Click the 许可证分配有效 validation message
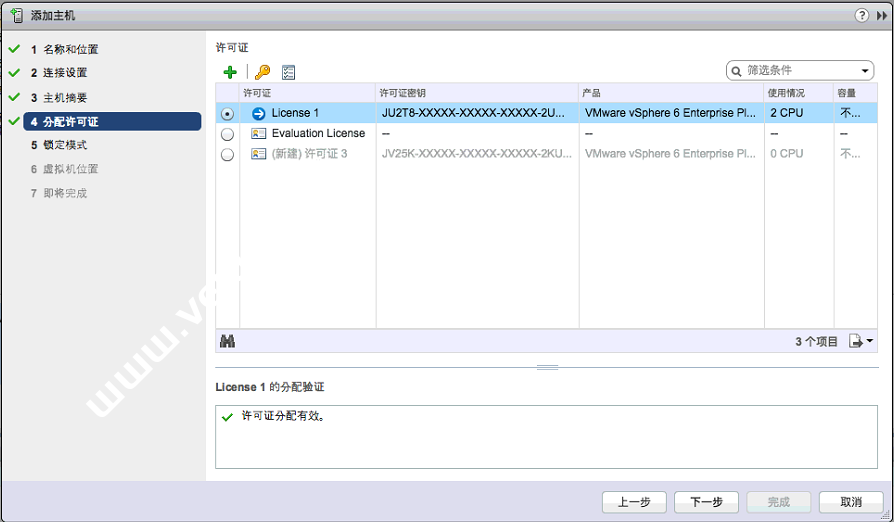The height and width of the screenshot is (522, 894). [283, 416]
